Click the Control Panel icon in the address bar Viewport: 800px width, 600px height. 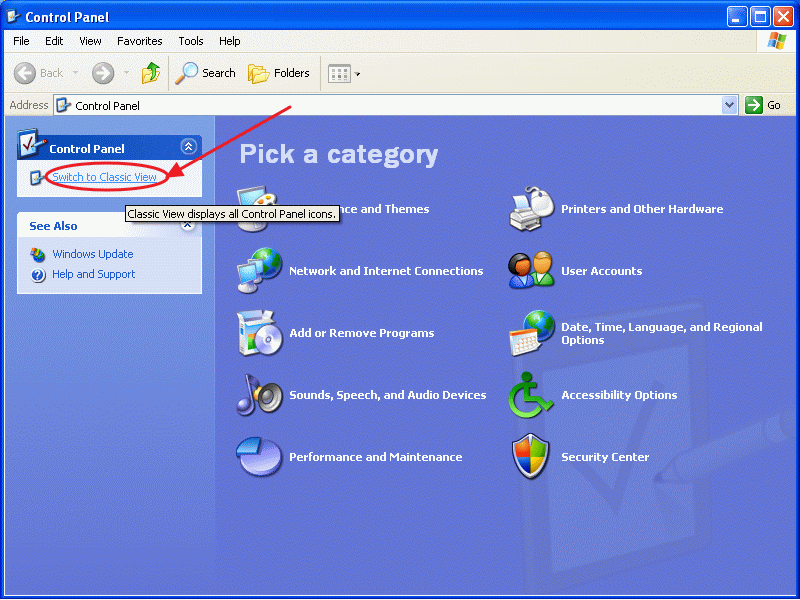coord(63,105)
